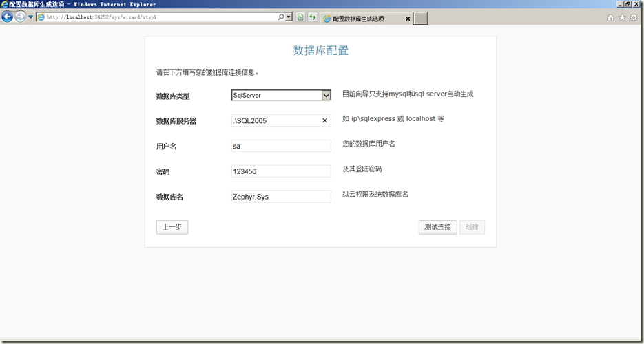
Task: Click the refresh page icon
Action: [x=313, y=17]
